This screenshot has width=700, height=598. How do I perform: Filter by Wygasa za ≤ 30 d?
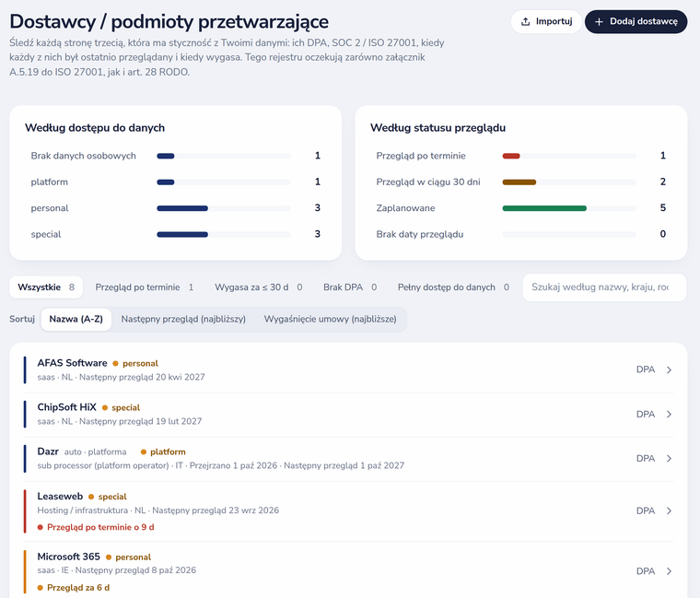pos(259,287)
